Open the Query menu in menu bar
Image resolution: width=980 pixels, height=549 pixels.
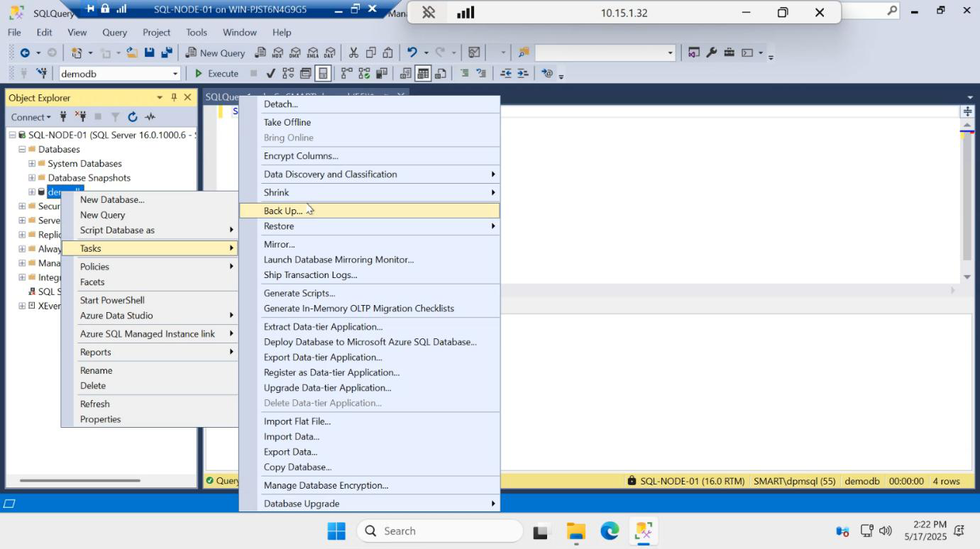point(114,32)
